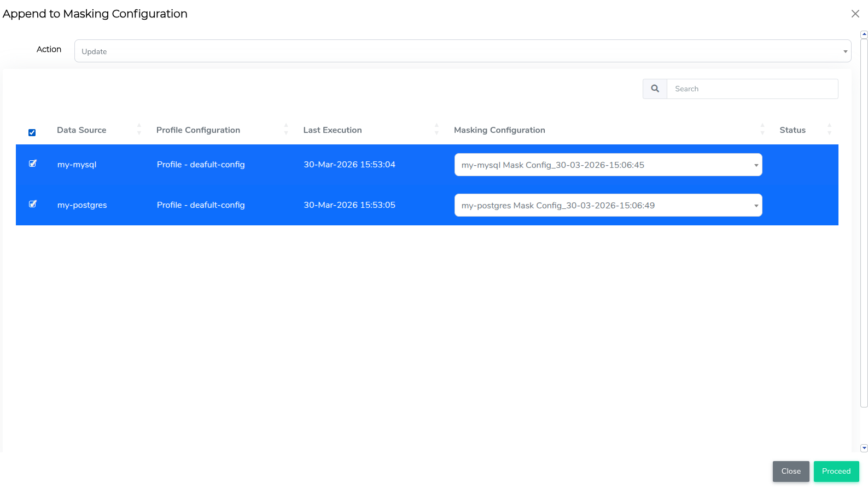Uncheck the my-mysql row checkbox
Image resolution: width=868 pixels, height=489 pixels.
[33, 164]
